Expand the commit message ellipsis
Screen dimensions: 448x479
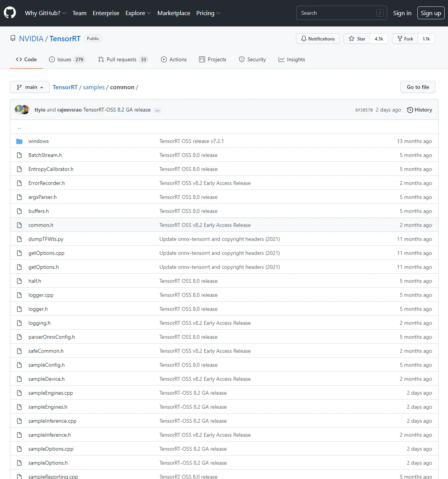tap(157, 110)
